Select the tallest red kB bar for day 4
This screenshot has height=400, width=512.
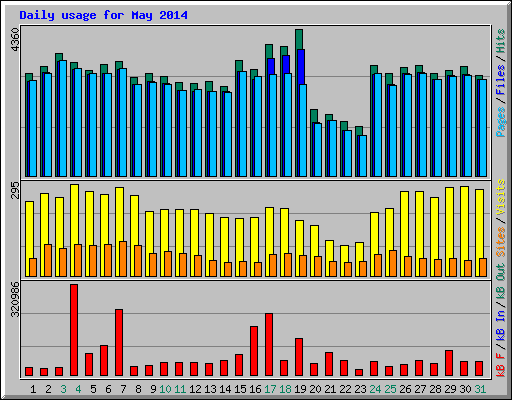point(74,330)
